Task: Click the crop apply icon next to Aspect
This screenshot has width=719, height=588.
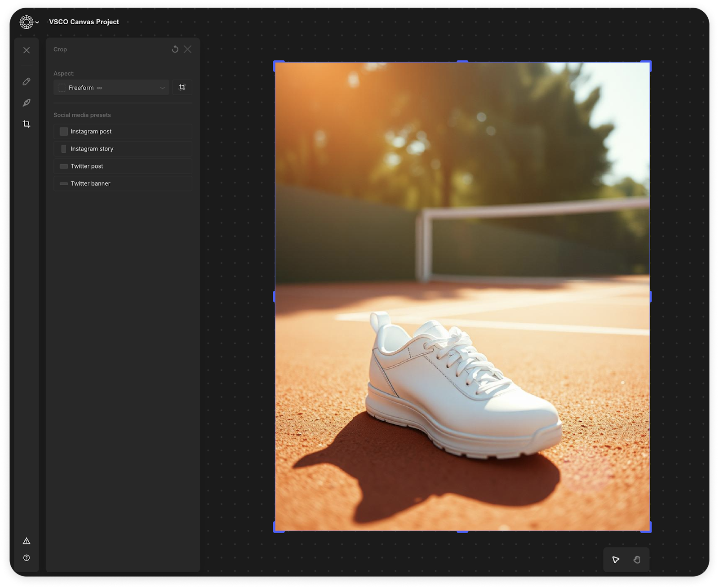Action: pos(182,87)
